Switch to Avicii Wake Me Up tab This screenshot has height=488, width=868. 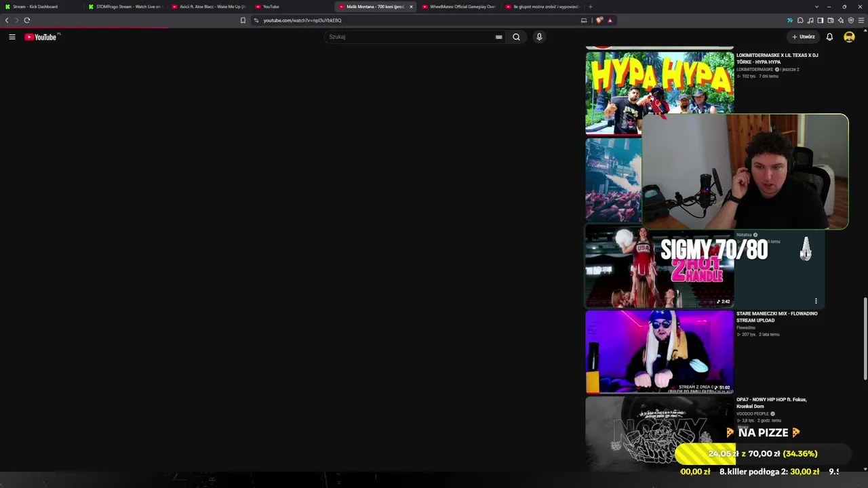[208, 7]
